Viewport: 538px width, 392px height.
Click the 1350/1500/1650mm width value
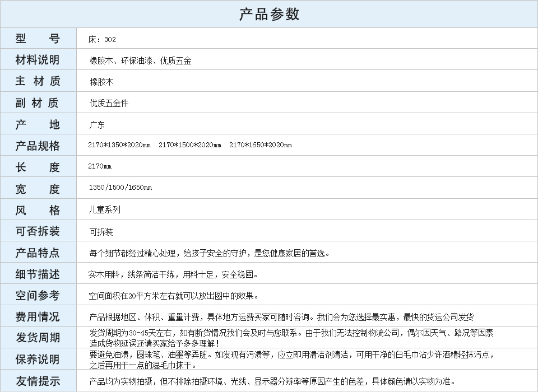click(120, 188)
